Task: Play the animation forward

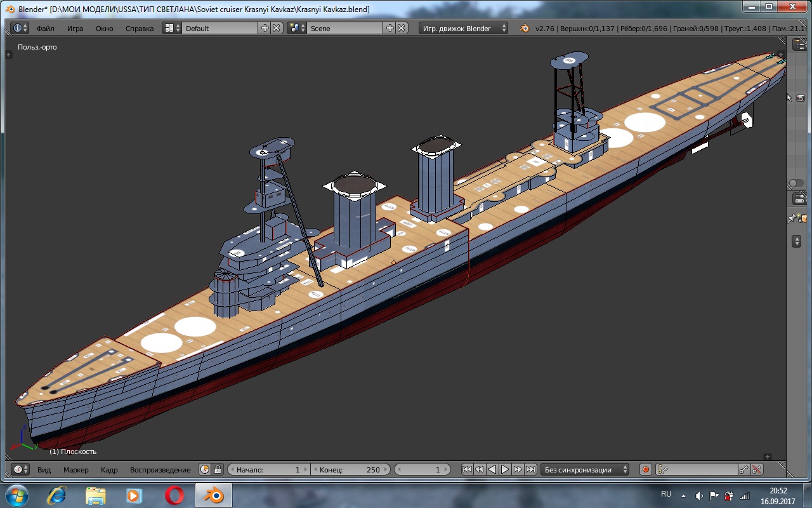Action: tap(505, 470)
